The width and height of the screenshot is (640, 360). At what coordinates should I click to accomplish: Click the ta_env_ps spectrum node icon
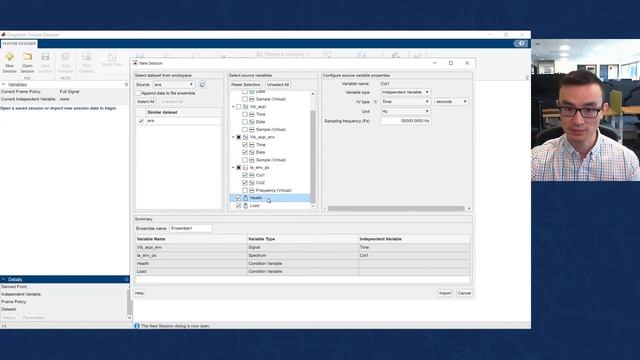coord(246,167)
